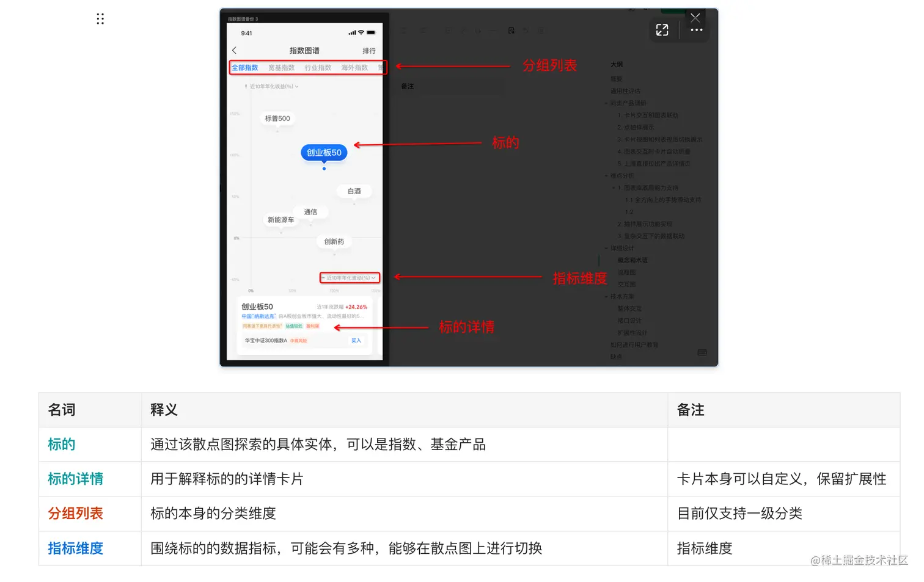Open the 概念和术语 outline entry
The width and height of the screenshot is (924, 582).
click(x=632, y=260)
